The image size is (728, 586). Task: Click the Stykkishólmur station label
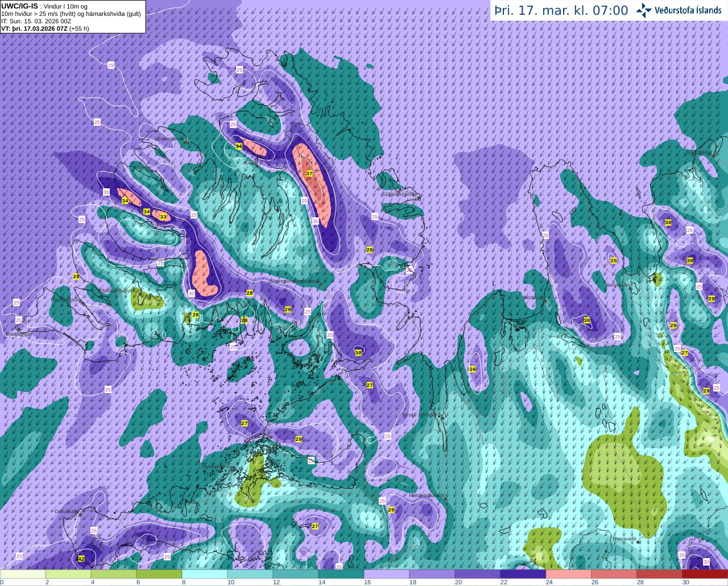[x=218, y=466]
